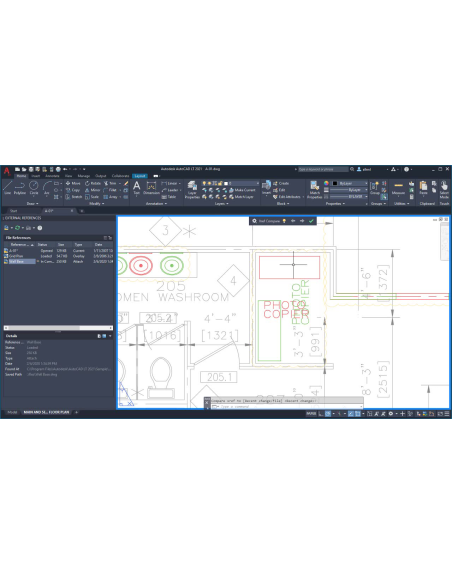
Task: Open the Annotate ribbon tab
Action: point(52,176)
